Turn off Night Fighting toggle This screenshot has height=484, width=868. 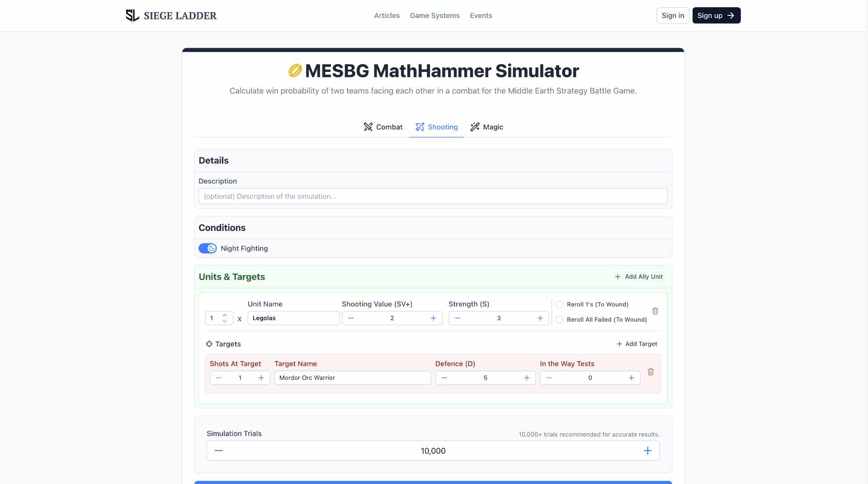click(208, 249)
